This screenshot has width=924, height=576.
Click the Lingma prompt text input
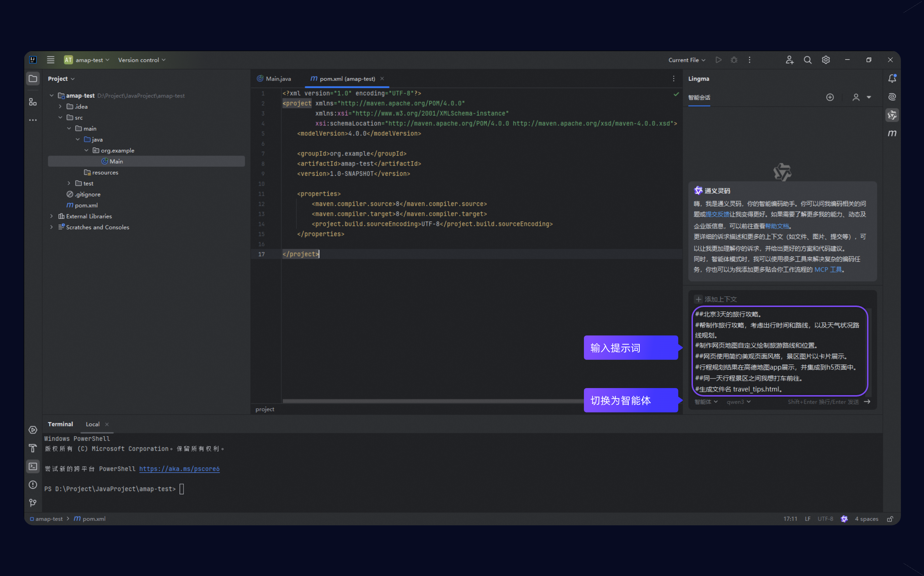click(x=780, y=351)
